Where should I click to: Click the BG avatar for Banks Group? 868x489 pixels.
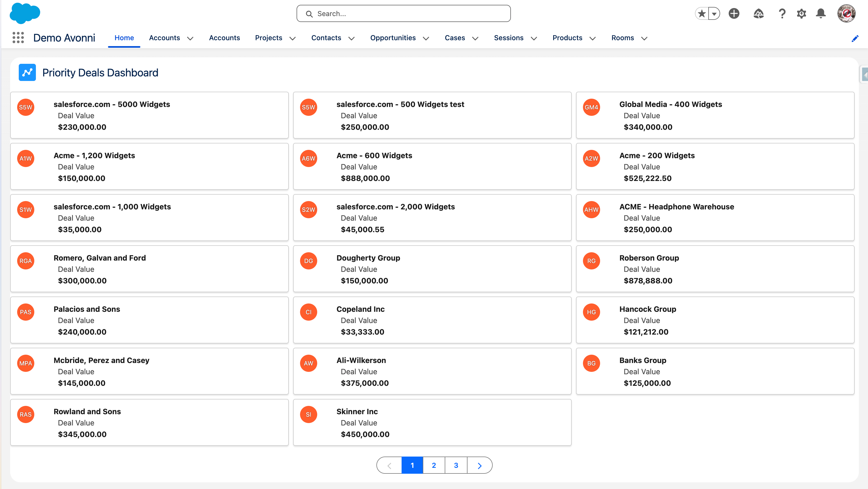(x=591, y=364)
